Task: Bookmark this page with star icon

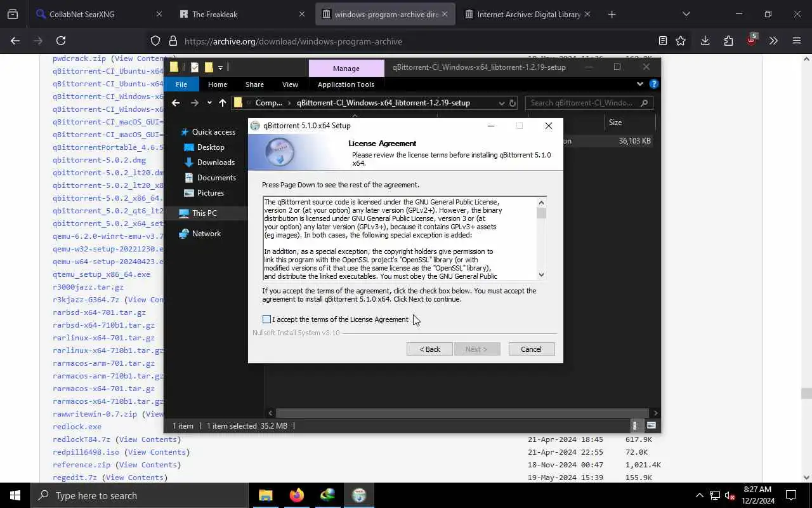Action: [681, 41]
